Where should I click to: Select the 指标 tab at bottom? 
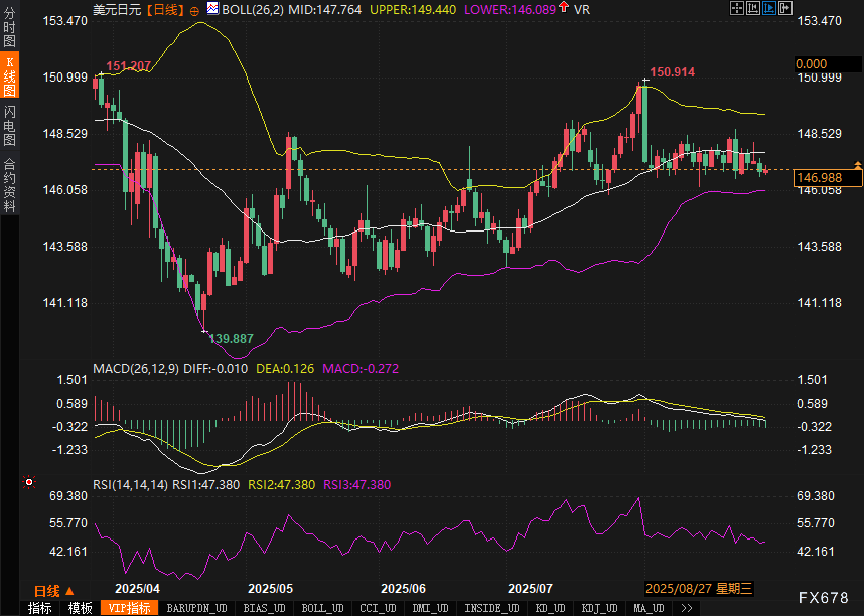coord(40,608)
